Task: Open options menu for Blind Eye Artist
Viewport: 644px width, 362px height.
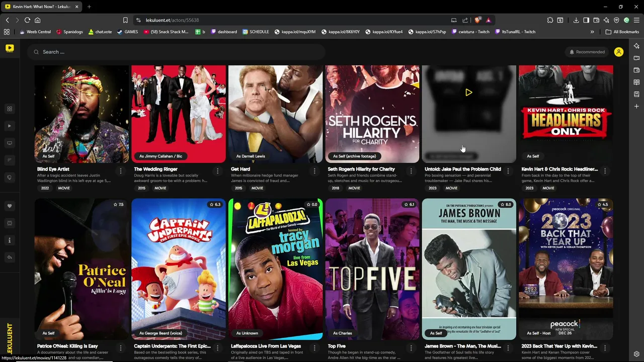Action: coord(120,171)
